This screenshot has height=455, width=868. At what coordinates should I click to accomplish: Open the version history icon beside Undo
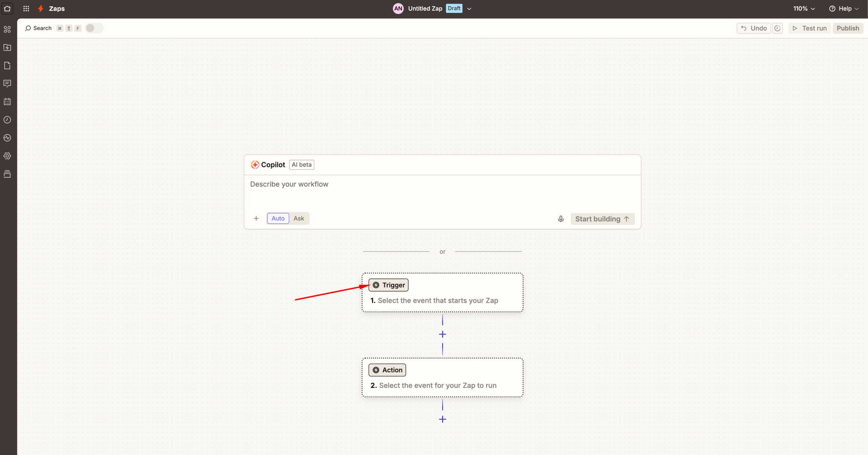(x=777, y=28)
